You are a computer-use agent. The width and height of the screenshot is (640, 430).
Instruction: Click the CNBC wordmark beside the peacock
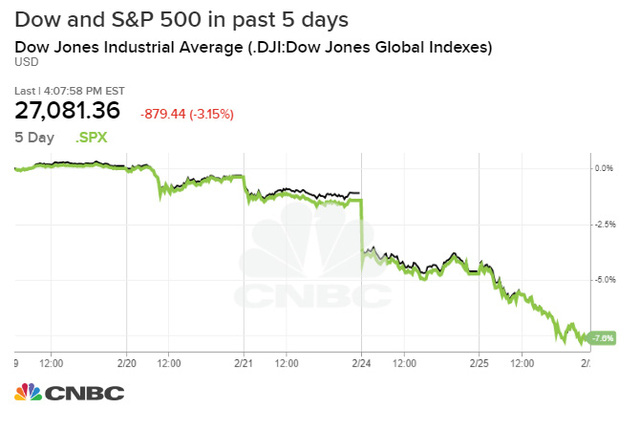(84, 394)
